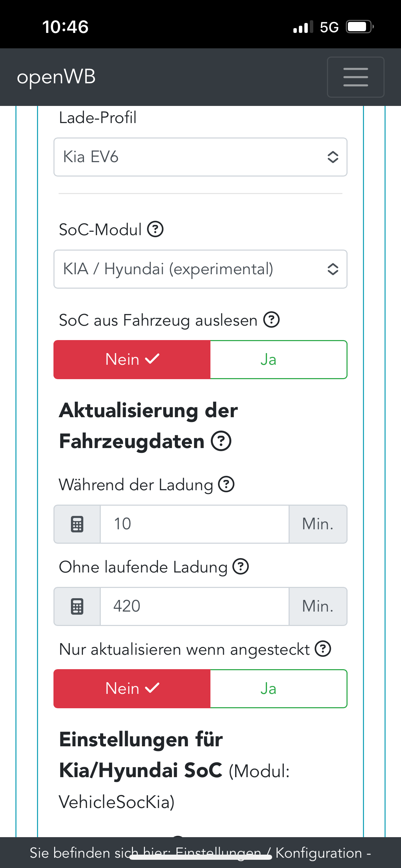401x868 pixels.
Task: Focus the Während der Ladung minutes field
Action: pyautogui.click(x=194, y=524)
